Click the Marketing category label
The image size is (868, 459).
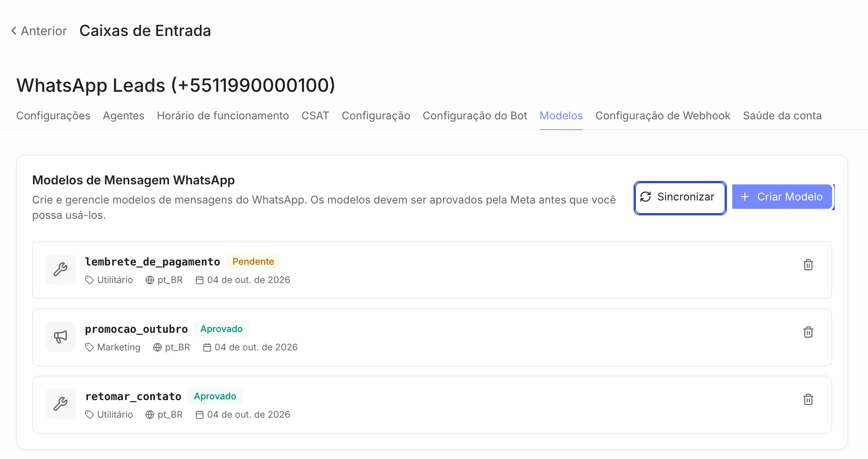(x=119, y=347)
